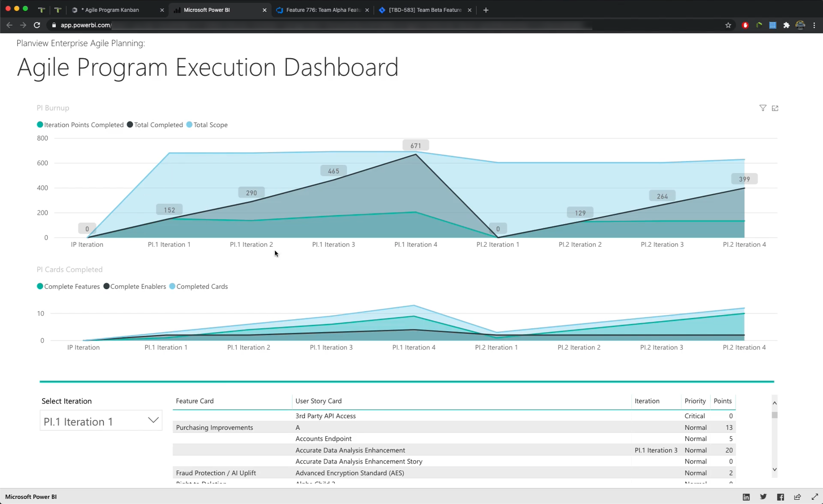Enter fullscreen mode from the footer
Viewport: 823px width, 504px height.
pos(814,497)
